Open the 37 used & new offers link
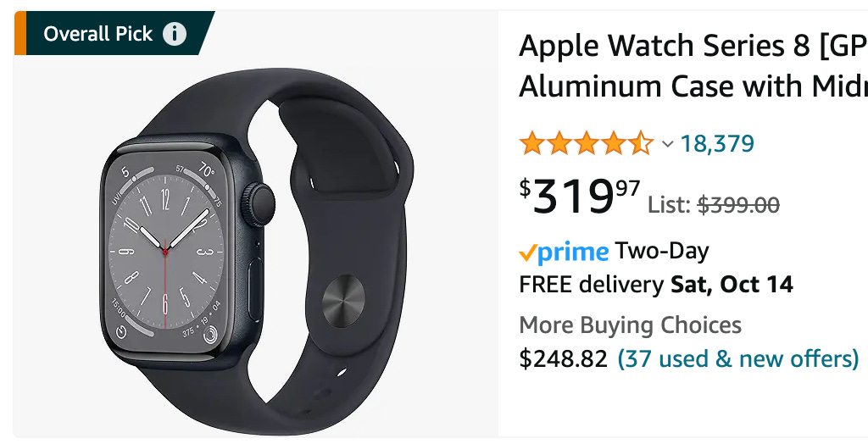 tap(738, 358)
